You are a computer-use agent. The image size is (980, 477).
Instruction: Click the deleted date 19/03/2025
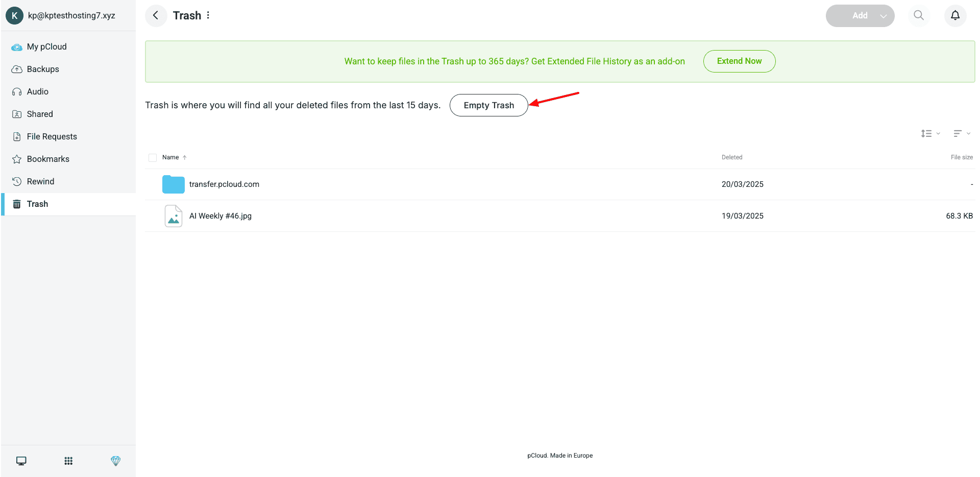coord(743,216)
